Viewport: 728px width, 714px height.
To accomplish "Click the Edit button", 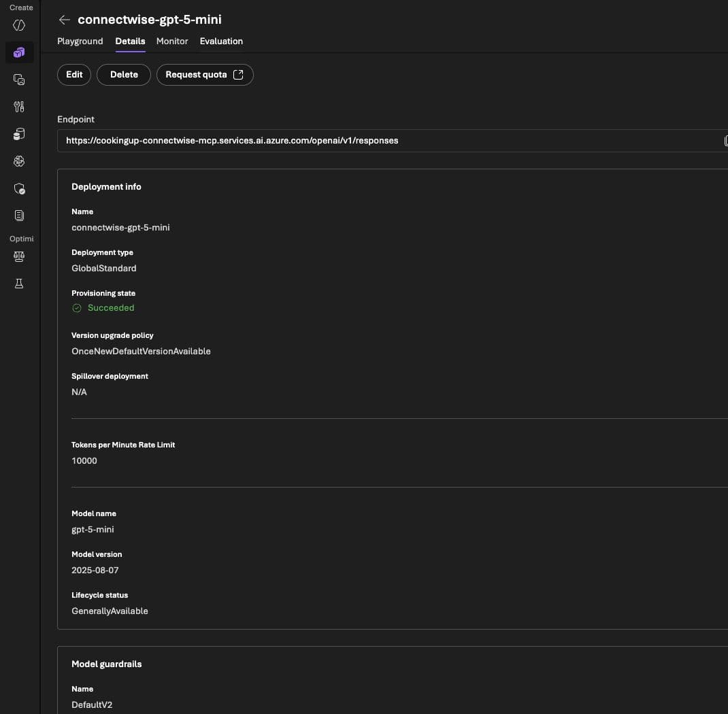I will point(74,75).
